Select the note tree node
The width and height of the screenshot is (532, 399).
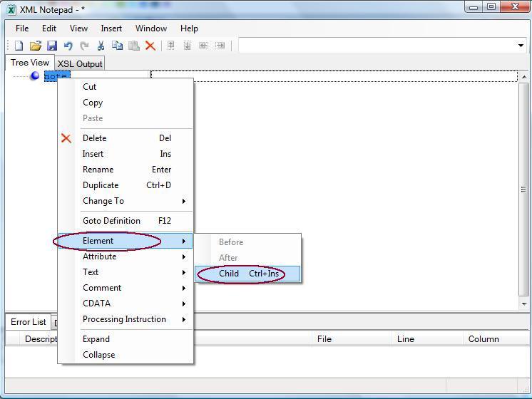tap(56, 76)
